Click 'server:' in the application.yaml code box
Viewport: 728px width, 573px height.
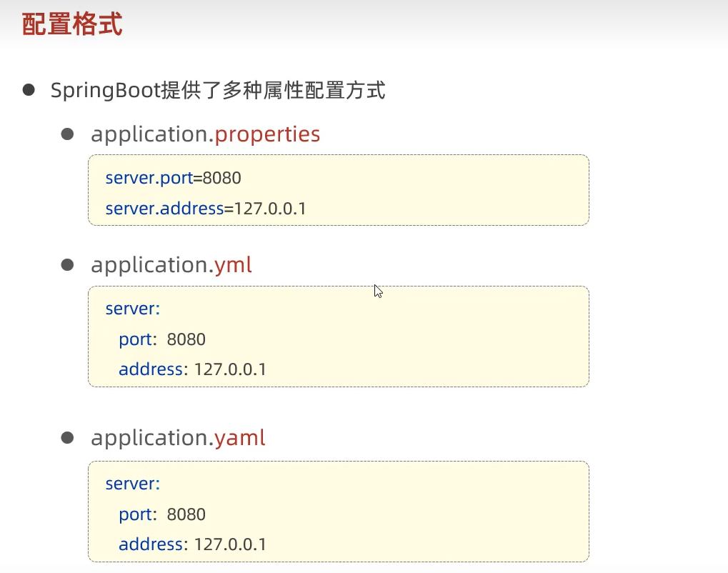pos(133,484)
